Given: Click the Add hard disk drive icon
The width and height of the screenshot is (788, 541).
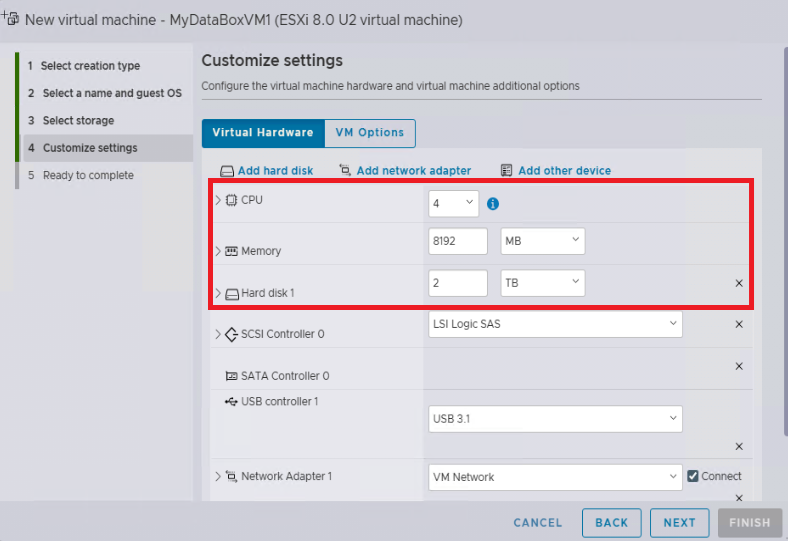Looking at the screenshot, I should [x=227, y=171].
